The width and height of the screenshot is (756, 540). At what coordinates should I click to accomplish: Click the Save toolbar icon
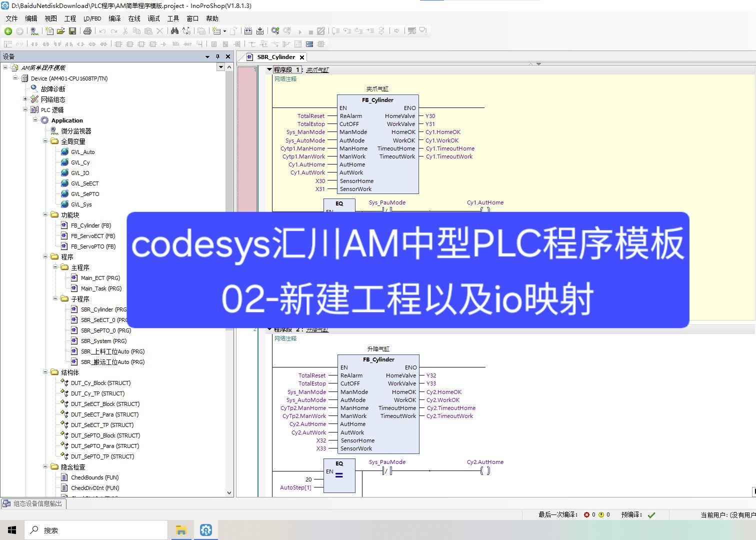point(72,31)
